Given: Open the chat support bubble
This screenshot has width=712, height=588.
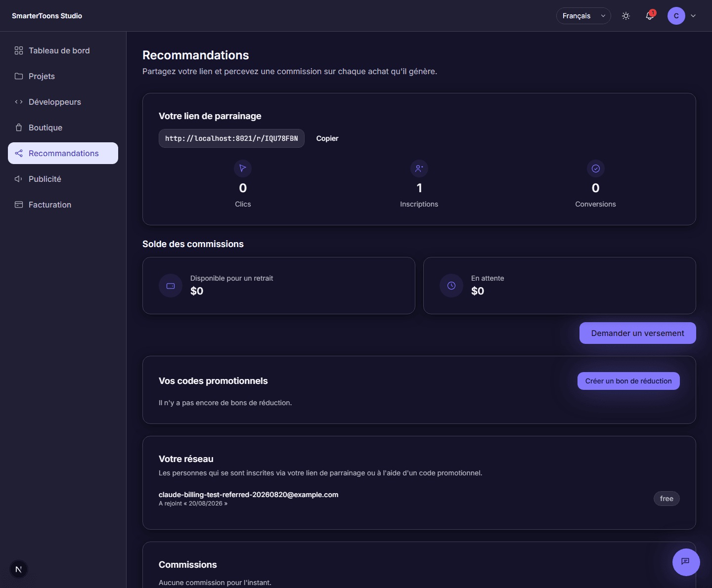Looking at the screenshot, I should [x=686, y=562].
